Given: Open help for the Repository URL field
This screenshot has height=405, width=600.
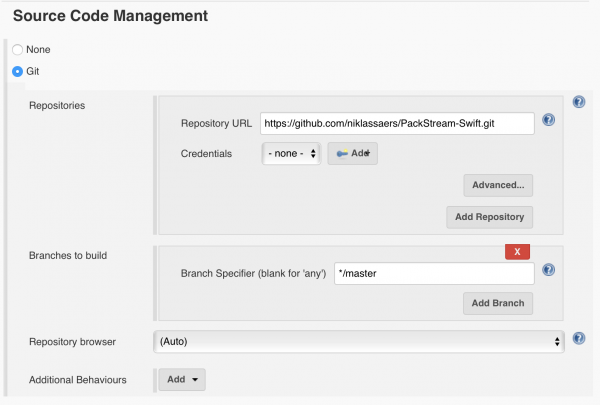Looking at the screenshot, I should pos(548,122).
